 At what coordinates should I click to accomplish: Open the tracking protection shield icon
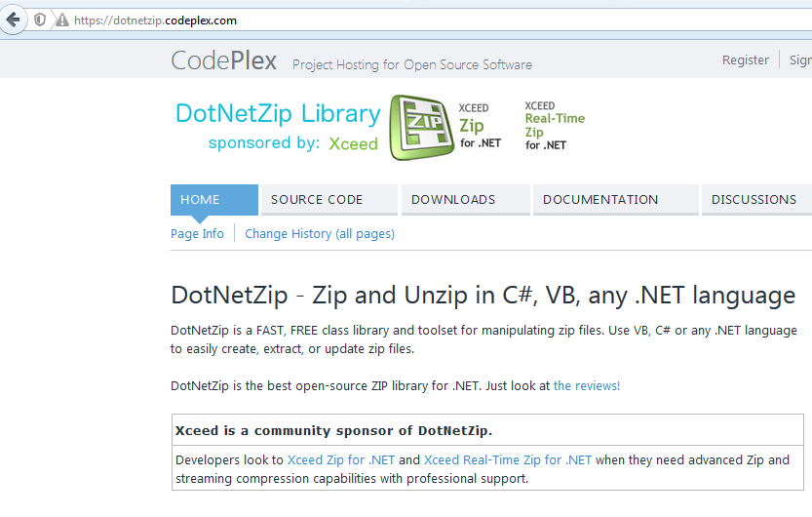40,20
